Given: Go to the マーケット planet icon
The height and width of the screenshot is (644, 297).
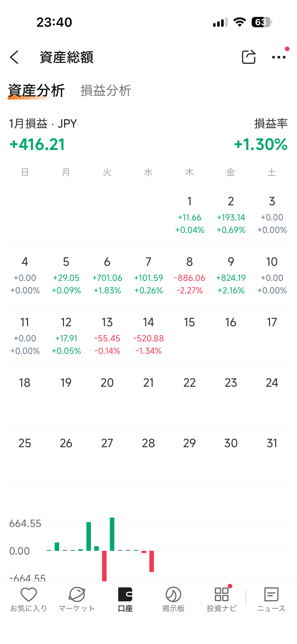Looking at the screenshot, I should pos(77,594).
